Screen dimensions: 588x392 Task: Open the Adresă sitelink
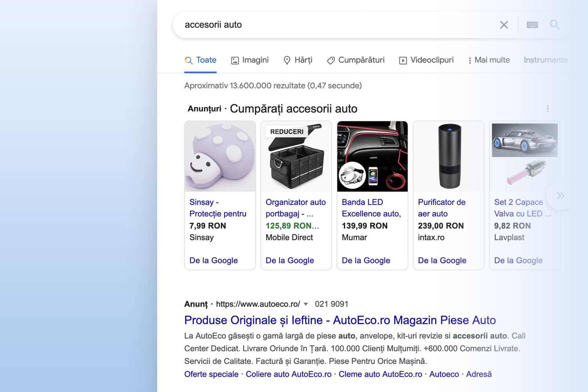(x=479, y=374)
